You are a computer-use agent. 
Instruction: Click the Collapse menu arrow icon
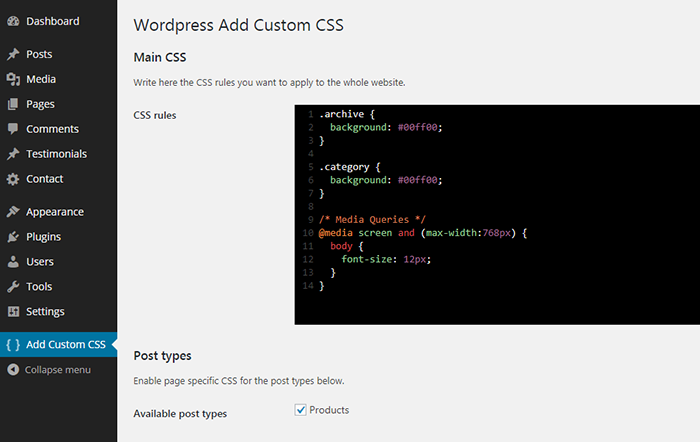(13, 370)
